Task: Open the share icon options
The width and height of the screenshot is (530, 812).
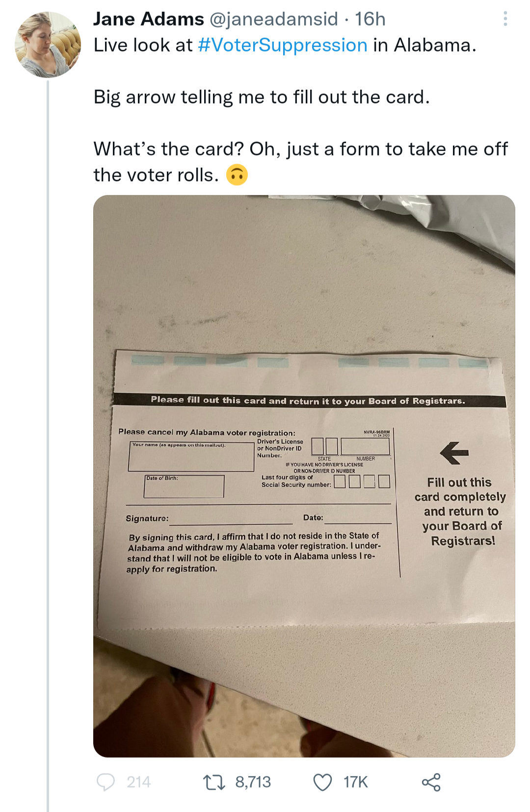Action: (x=431, y=782)
